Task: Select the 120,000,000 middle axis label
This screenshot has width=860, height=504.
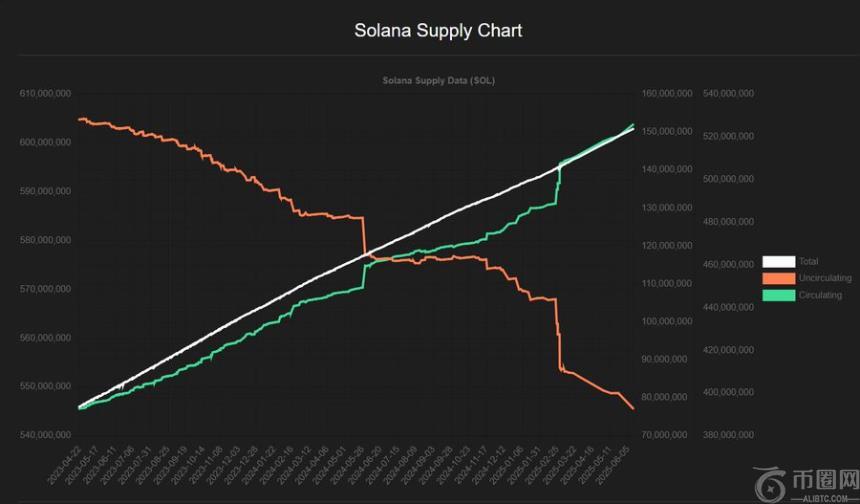Action: point(669,245)
